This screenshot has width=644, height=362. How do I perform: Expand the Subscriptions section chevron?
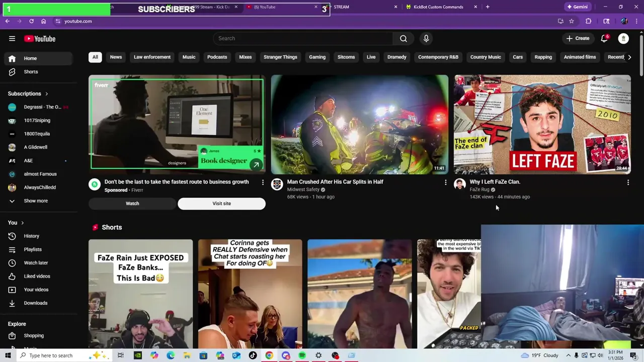[47, 94]
